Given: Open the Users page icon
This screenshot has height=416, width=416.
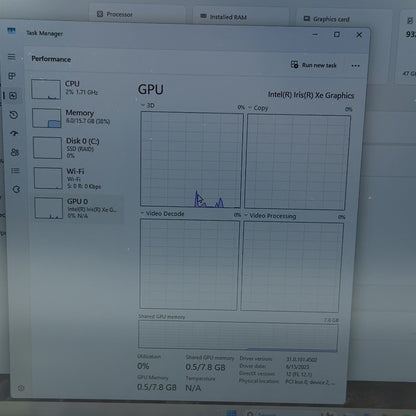Looking at the screenshot, I should [x=15, y=152].
